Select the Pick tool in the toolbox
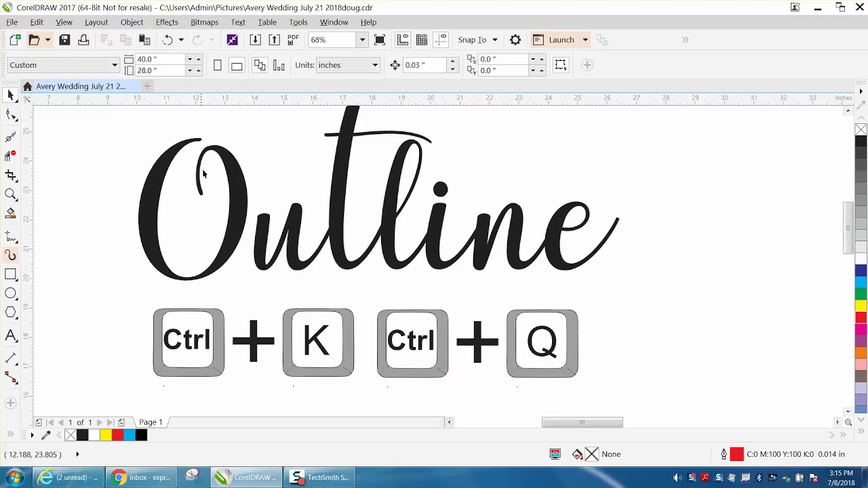Screen dimensions: 868x488 tap(10, 96)
